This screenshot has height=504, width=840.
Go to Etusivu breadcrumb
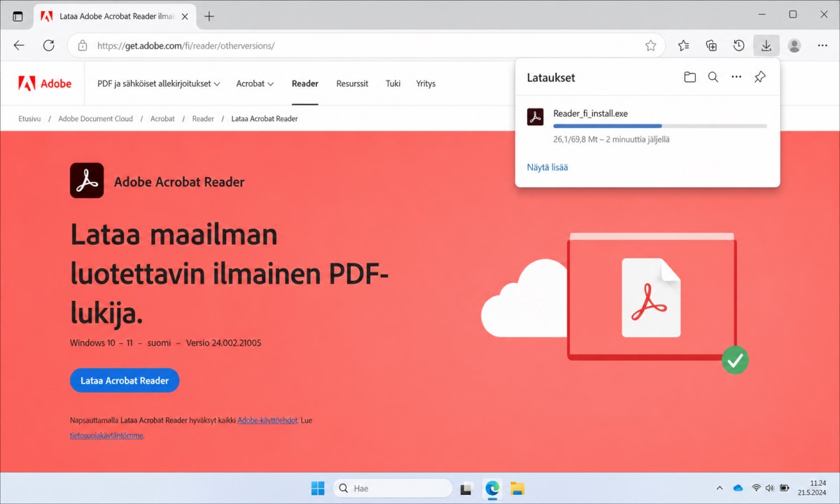point(29,118)
